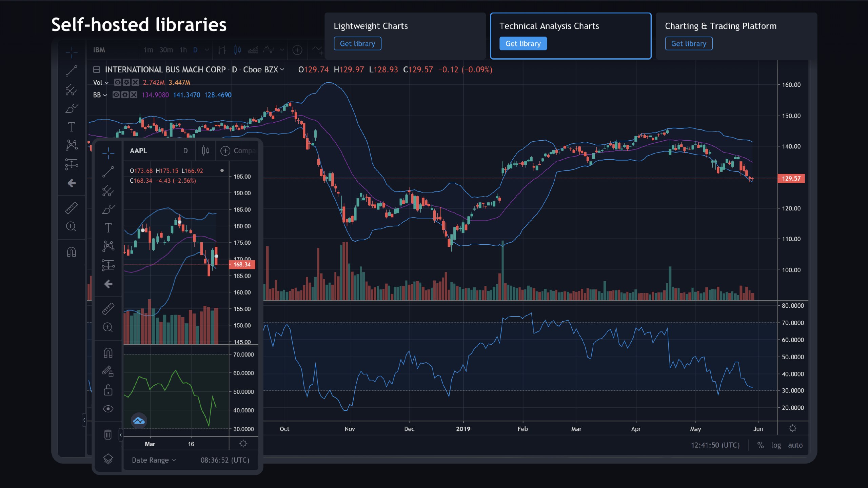Select Technical Analysis Charts tab
The image size is (868, 488).
coord(571,36)
